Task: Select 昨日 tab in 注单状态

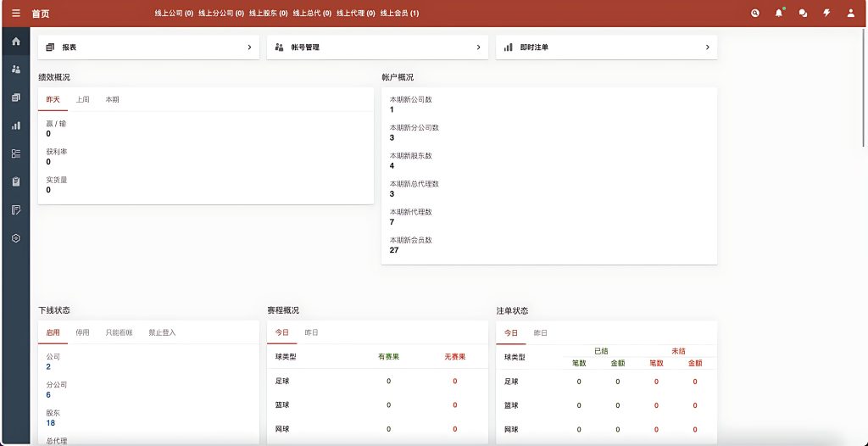Action: click(x=541, y=333)
